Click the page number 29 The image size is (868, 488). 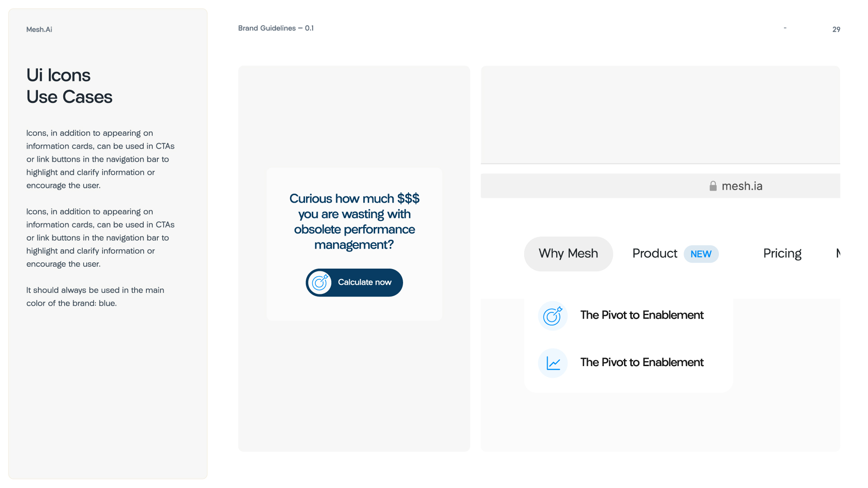836,29
